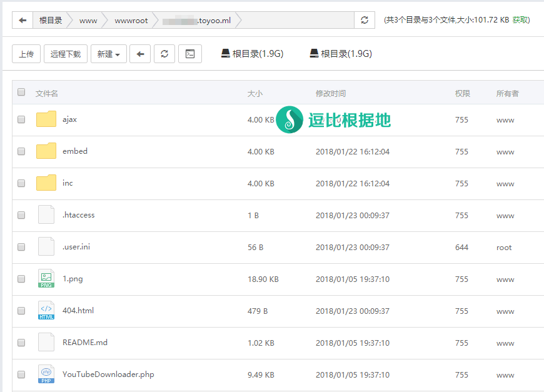This screenshot has height=392, width=544.
Task: Toggle the select-all checkbox in header
Action: point(21,93)
